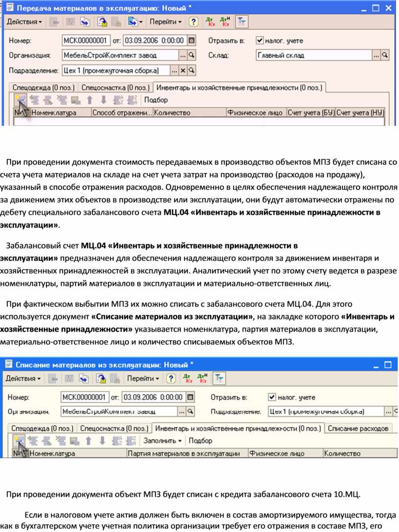
Task: Click Партия материалов в эксплуатации column header
Action: click(187, 453)
